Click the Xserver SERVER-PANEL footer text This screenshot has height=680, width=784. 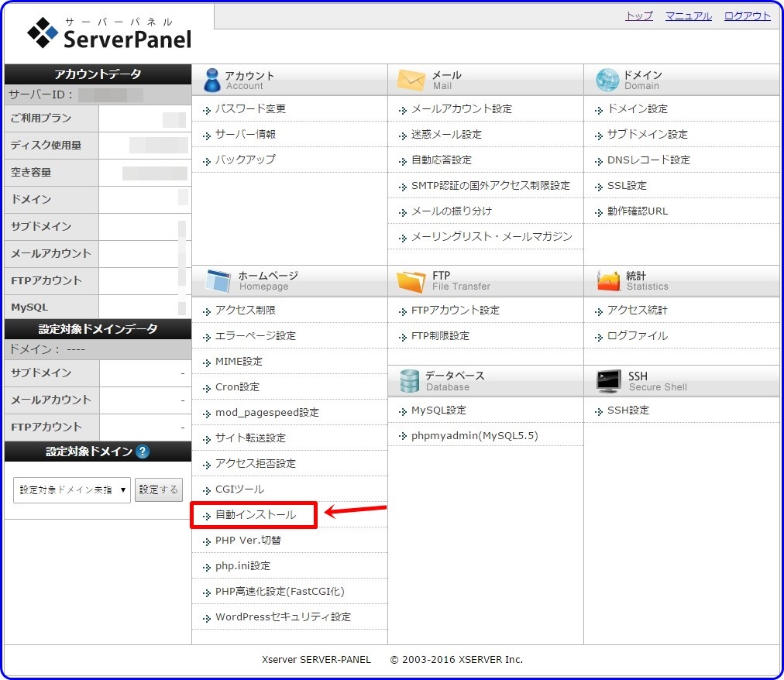pos(316,659)
